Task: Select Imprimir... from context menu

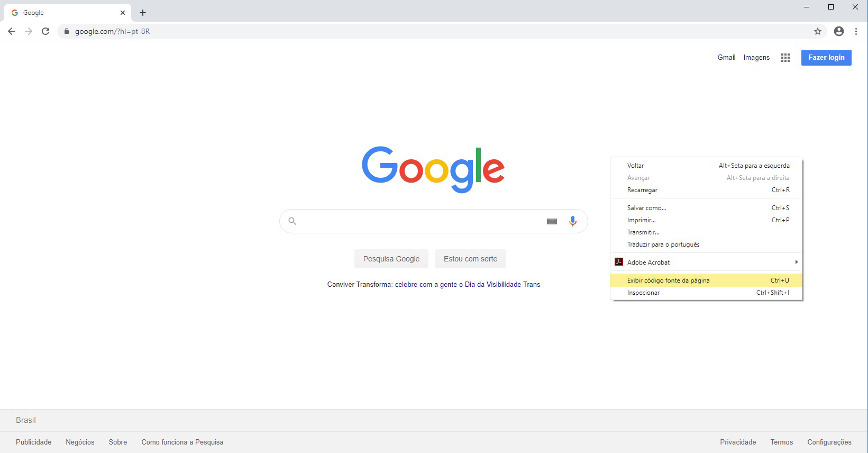Action: pos(706,220)
